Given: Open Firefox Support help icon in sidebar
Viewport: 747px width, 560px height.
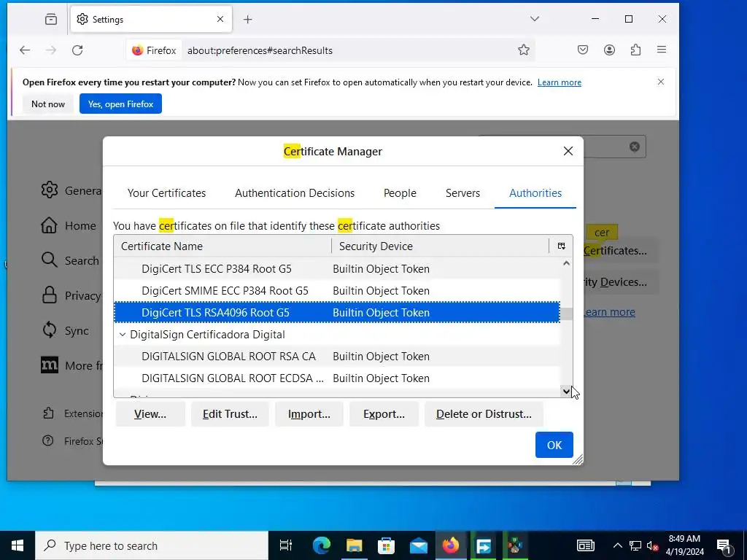Looking at the screenshot, I should (47, 441).
